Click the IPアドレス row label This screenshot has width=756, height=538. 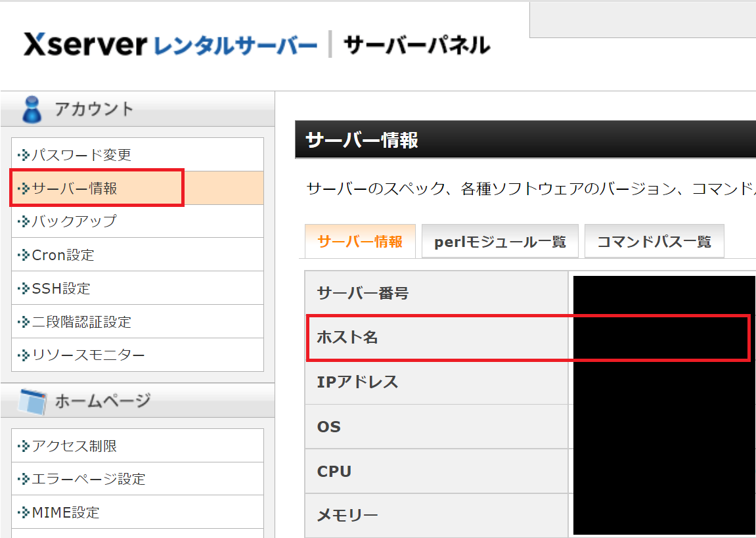click(x=357, y=382)
